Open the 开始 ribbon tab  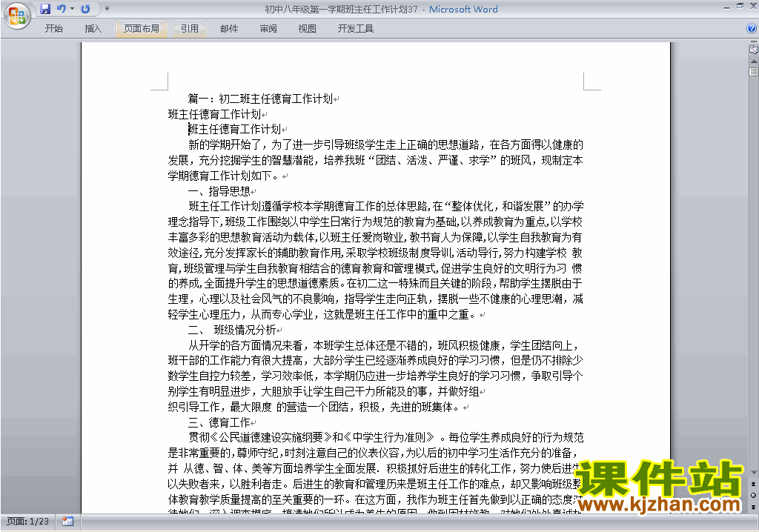point(53,29)
